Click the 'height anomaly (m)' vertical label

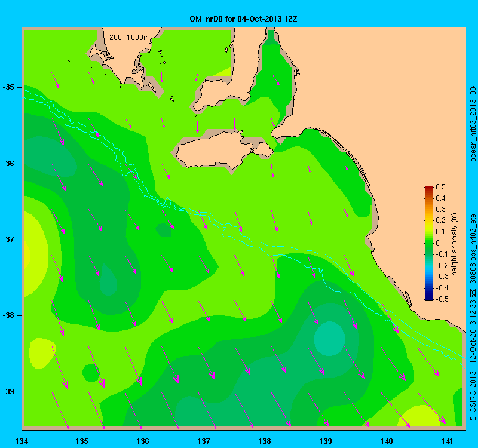[455, 244]
